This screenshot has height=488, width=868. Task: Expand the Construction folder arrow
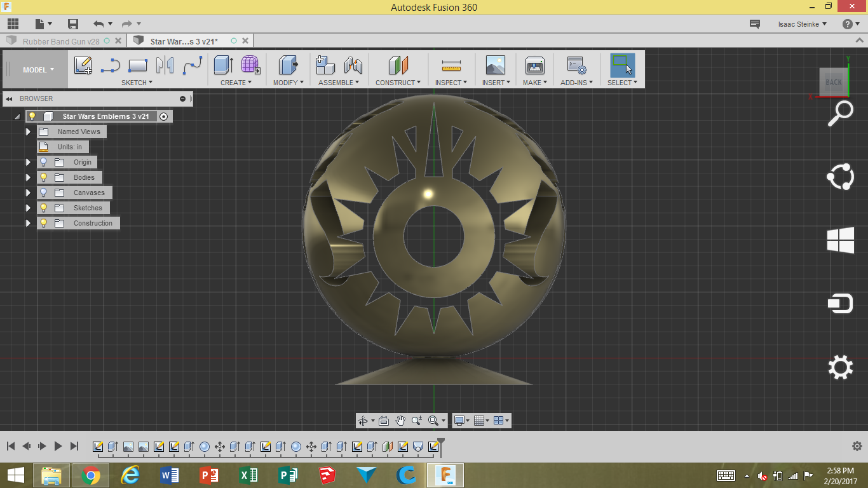pos(28,223)
